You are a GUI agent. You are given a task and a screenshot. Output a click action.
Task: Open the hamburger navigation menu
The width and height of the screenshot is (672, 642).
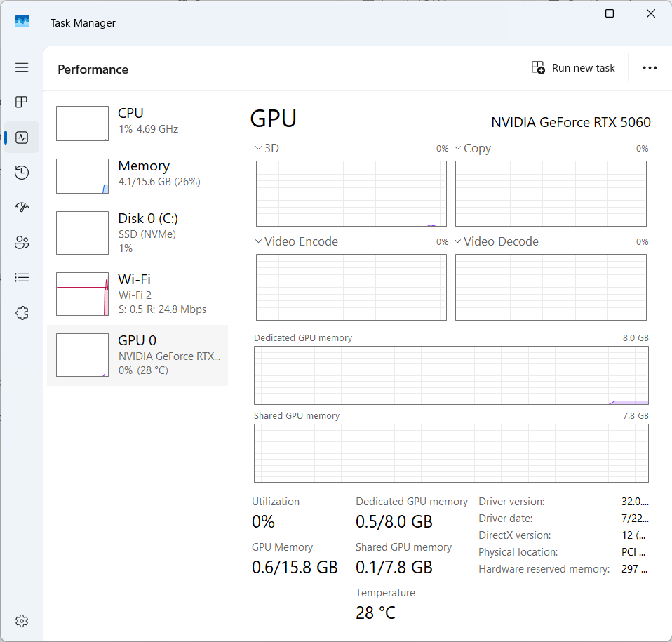[22, 67]
